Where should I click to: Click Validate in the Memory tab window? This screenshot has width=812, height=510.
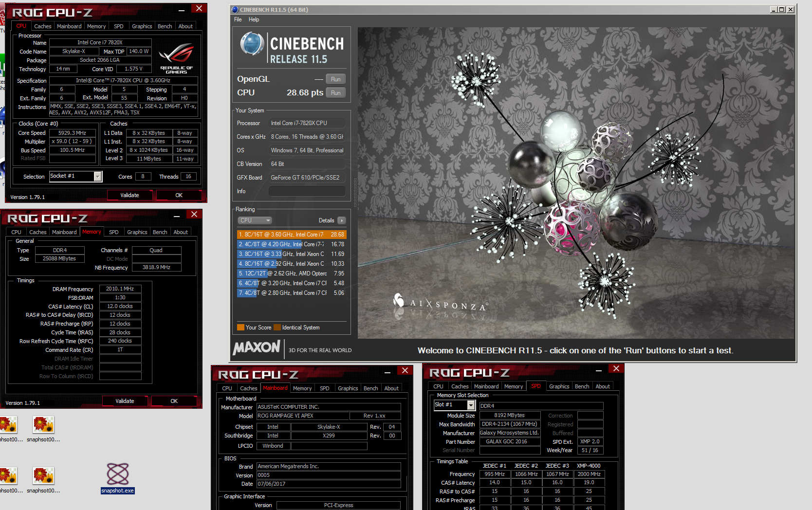tap(125, 401)
